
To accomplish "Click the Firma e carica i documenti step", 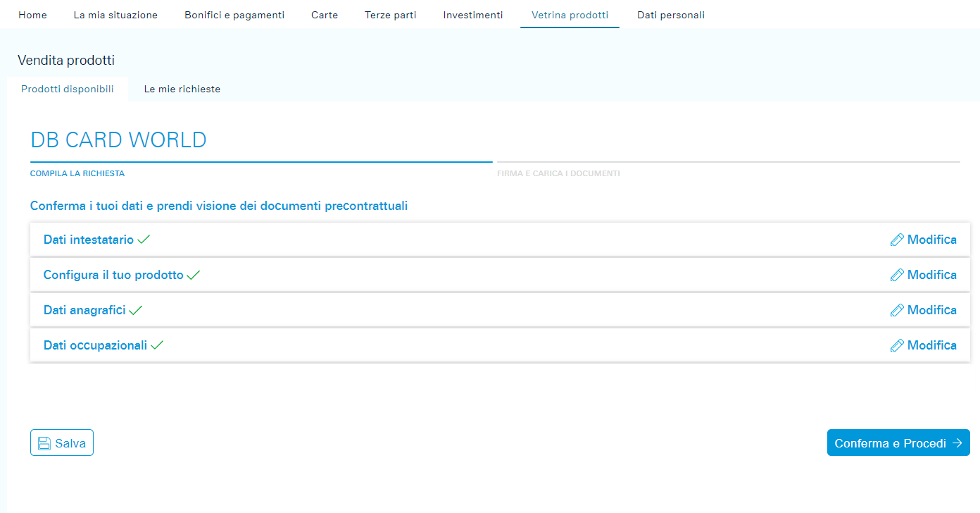I will click(x=558, y=173).
